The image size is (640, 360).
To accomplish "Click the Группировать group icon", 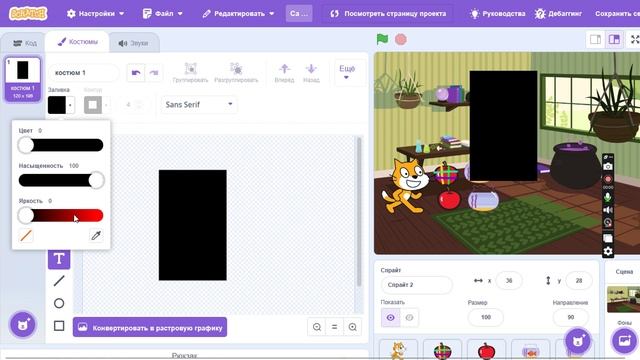I will pos(191,69).
